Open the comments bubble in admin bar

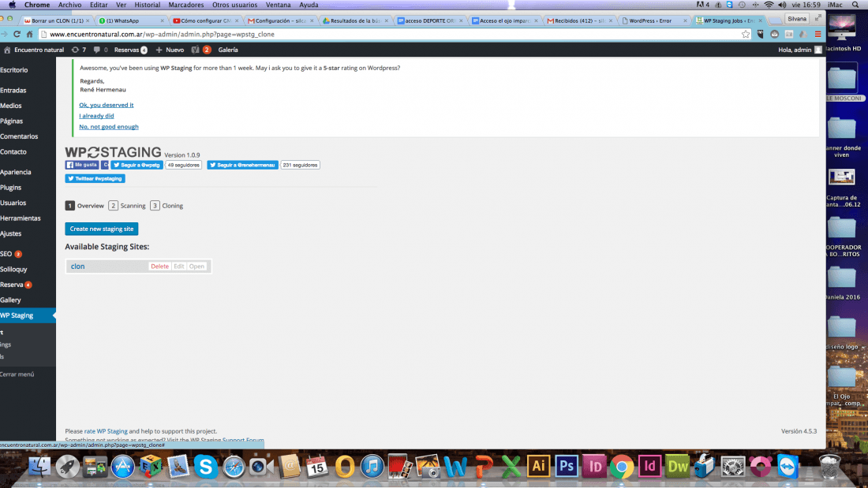(x=100, y=50)
